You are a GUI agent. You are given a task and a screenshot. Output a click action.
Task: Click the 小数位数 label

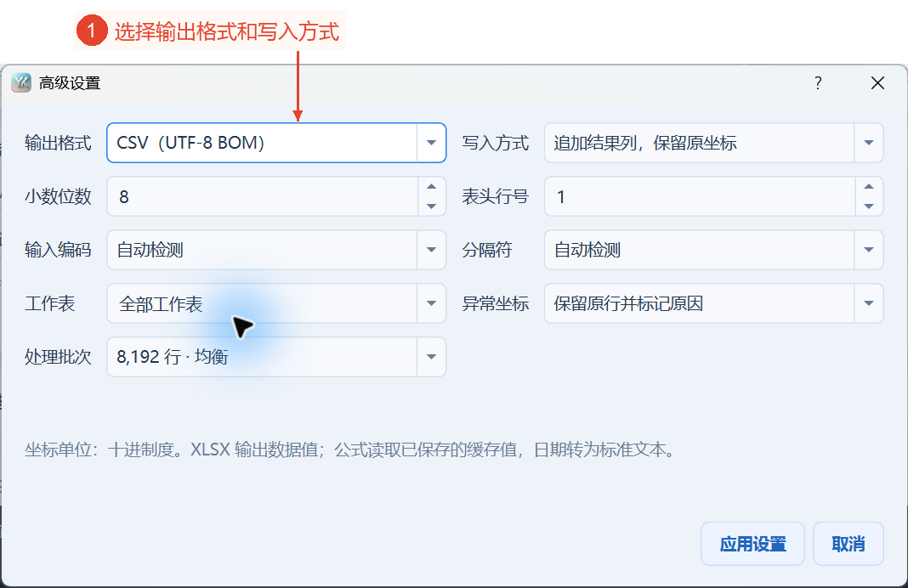point(58,197)
